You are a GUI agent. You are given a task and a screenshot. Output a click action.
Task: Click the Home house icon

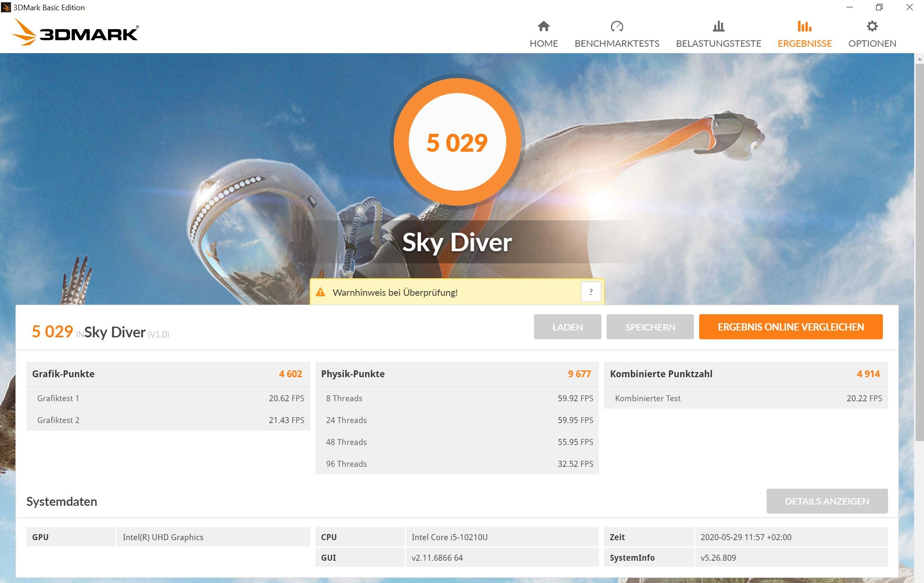tap(544, 27)
